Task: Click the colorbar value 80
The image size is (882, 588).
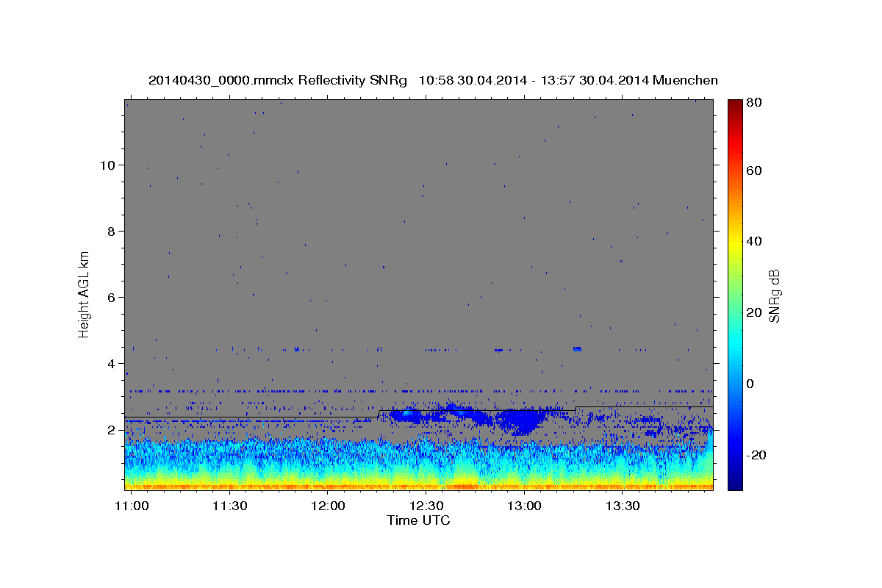Action: tap(753, 102)
